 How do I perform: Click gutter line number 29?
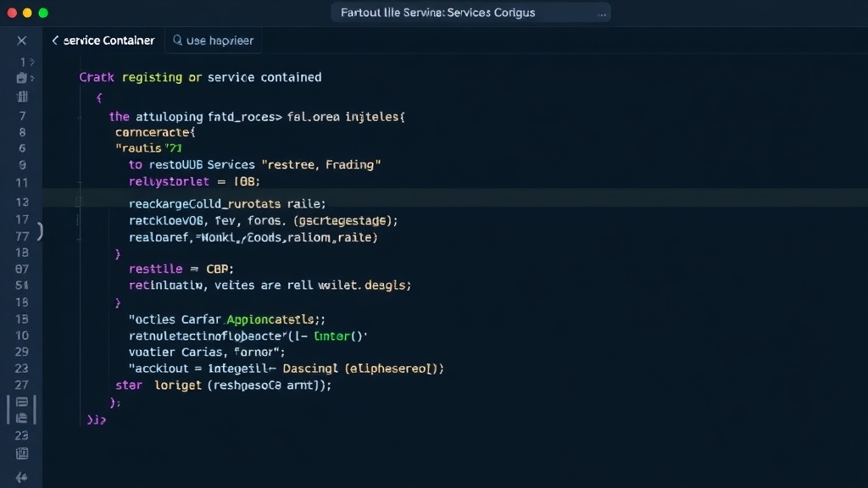click(x=21, y=352)
